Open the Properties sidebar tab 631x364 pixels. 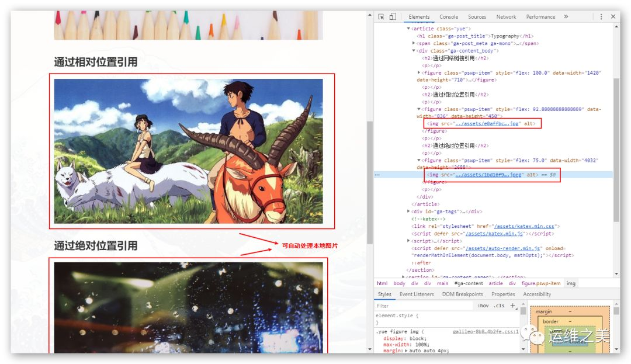[x=503, y=294]
